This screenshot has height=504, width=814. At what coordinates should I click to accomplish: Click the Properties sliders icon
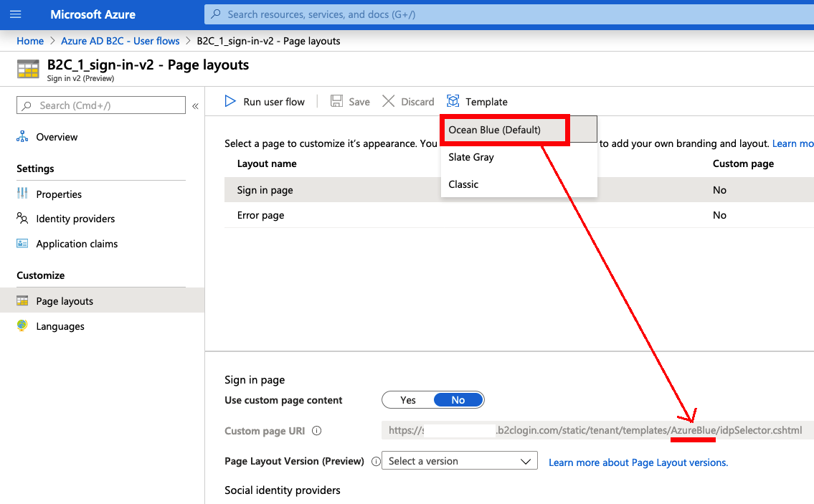(22, 194)
